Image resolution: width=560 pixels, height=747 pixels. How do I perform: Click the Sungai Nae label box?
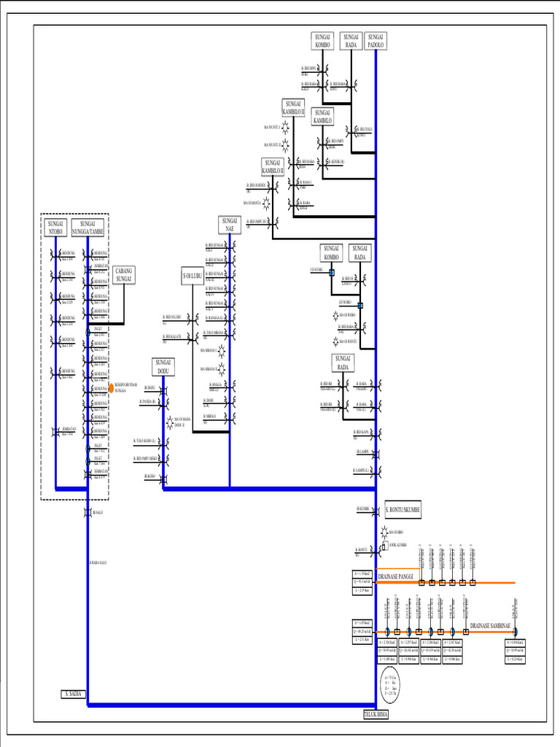click(230, 225)
